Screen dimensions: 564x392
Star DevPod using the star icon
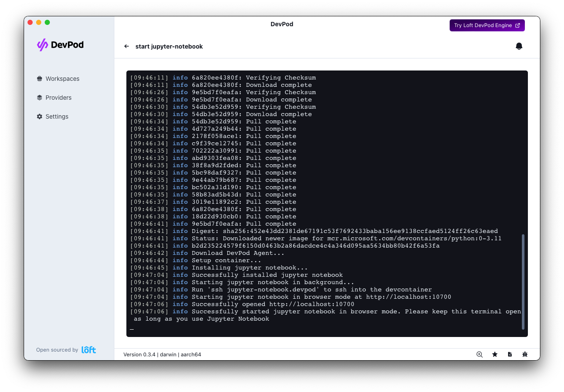[495, 354]
